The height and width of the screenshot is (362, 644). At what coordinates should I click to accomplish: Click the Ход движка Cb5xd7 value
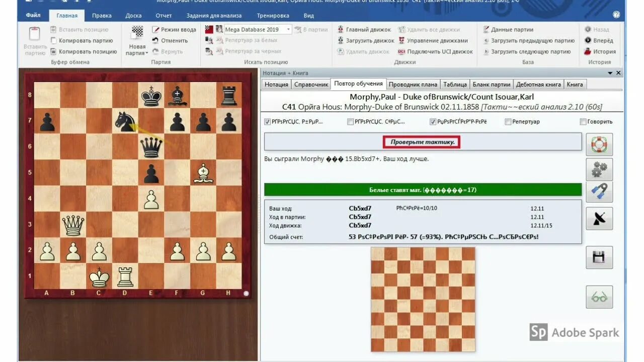[x=360, y=225]
